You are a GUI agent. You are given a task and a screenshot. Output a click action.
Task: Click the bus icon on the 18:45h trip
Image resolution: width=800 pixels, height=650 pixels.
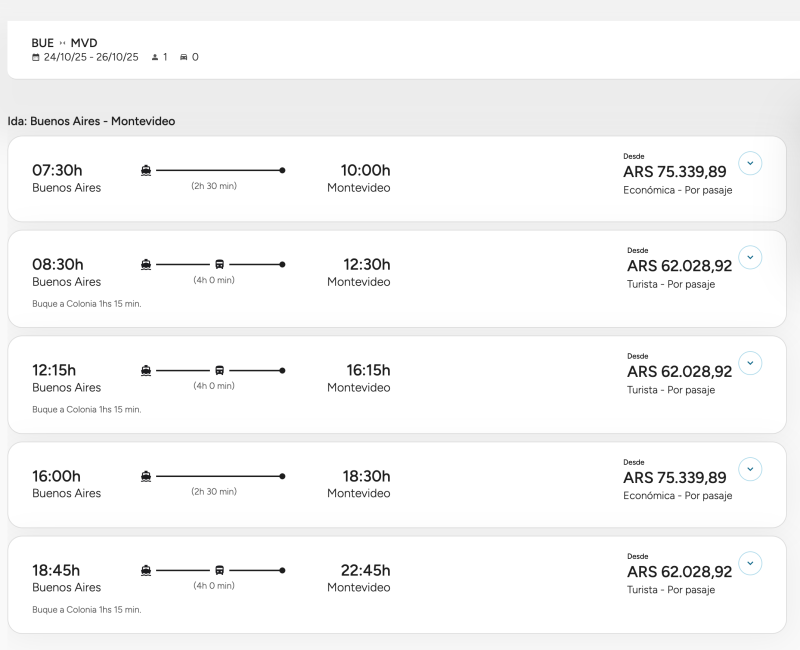[220, 570]
